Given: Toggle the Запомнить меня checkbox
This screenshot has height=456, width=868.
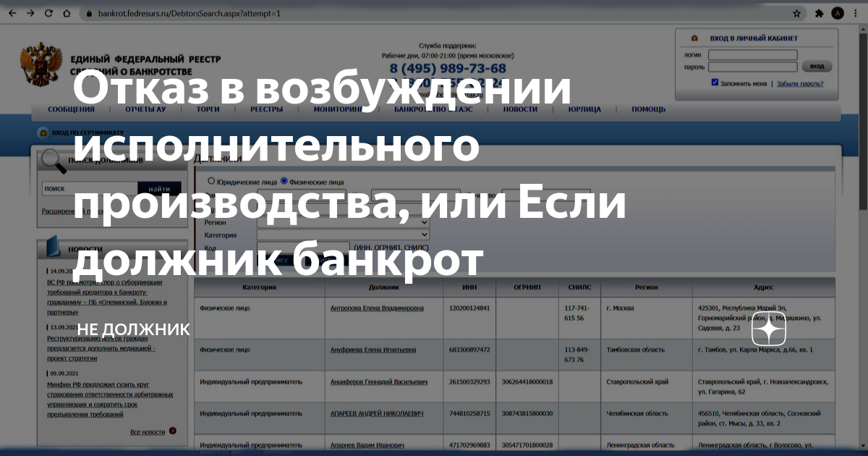Looking at the screenshot, I should tap(715, 83).
